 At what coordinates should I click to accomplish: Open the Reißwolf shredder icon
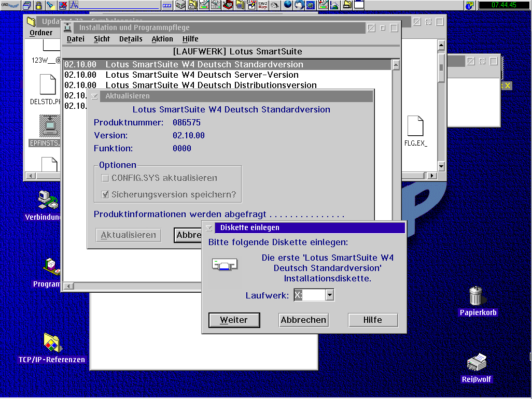point(477,362)
